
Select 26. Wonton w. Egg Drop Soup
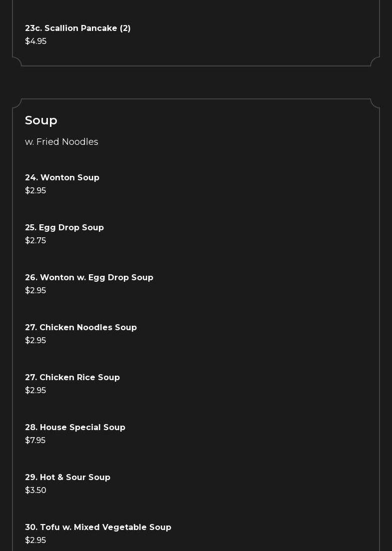click(89, 278)
